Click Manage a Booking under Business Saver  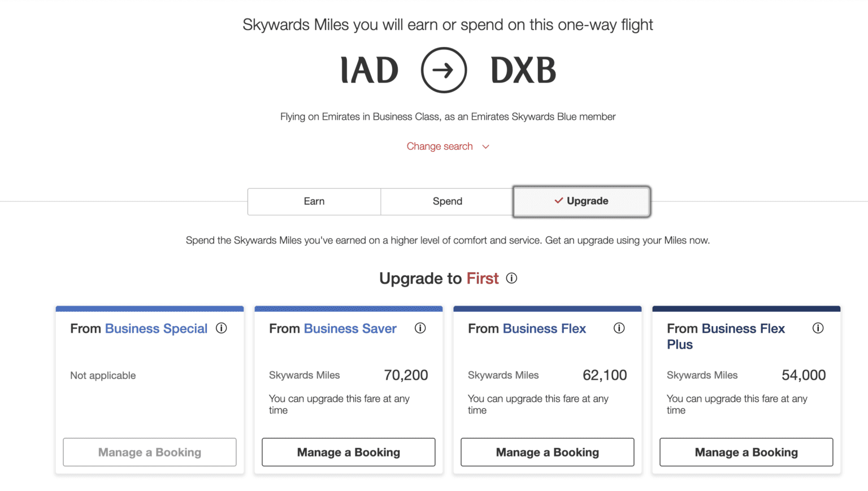tap(348, 452)
